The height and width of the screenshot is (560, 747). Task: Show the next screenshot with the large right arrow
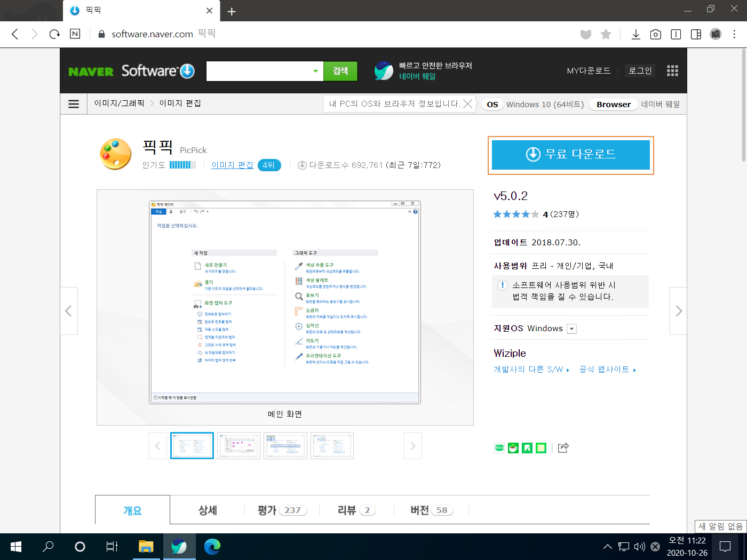point(679,311)
